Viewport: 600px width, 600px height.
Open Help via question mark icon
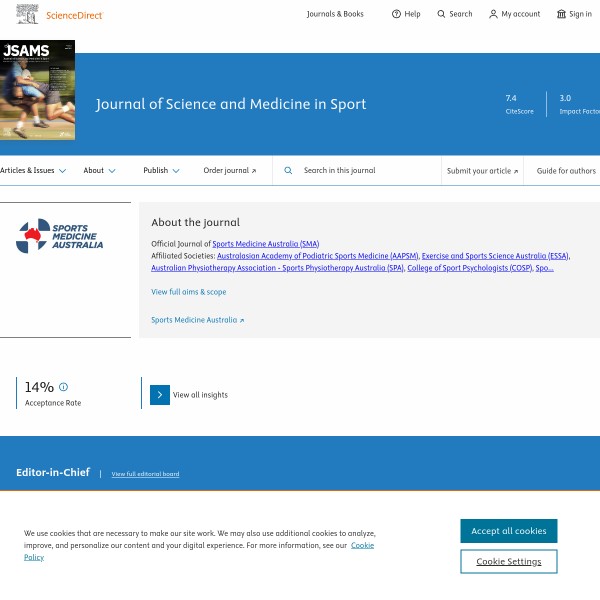(396, 14)
